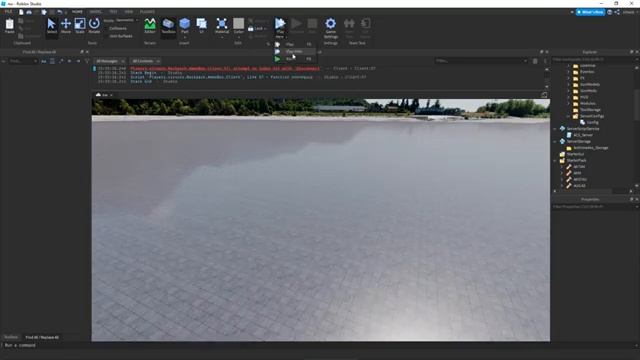This screenshot has width=640, height=360.
Task: Click the Find text field
Action: [x=22, y=61]
